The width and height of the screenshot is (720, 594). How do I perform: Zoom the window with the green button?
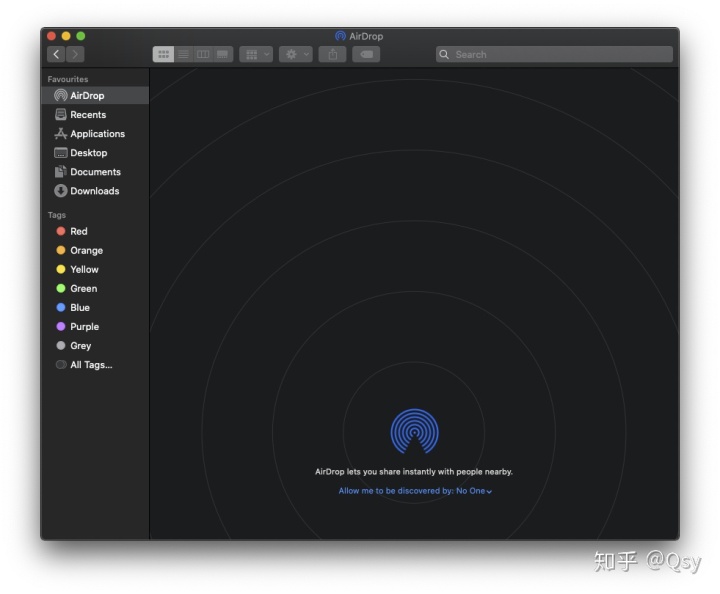click(x=81, y=36)
